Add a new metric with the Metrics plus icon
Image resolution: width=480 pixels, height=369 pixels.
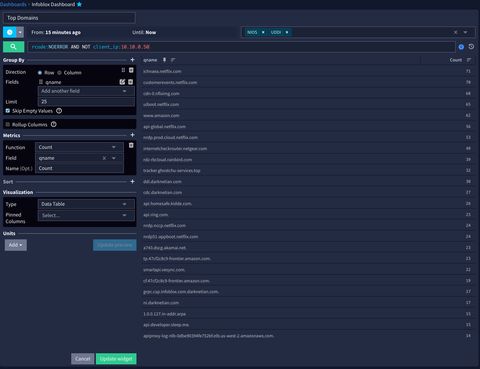tap(132, 135)
